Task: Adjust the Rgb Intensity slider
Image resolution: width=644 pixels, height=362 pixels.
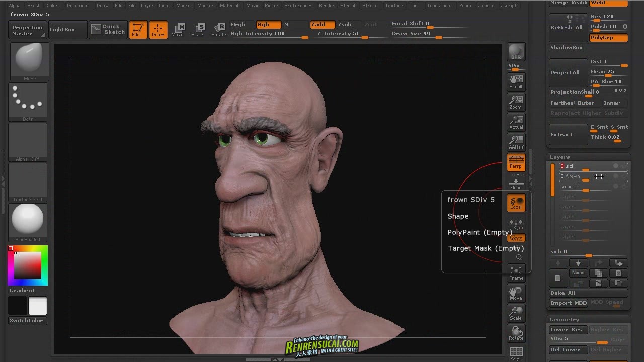Action: (270, 34)
